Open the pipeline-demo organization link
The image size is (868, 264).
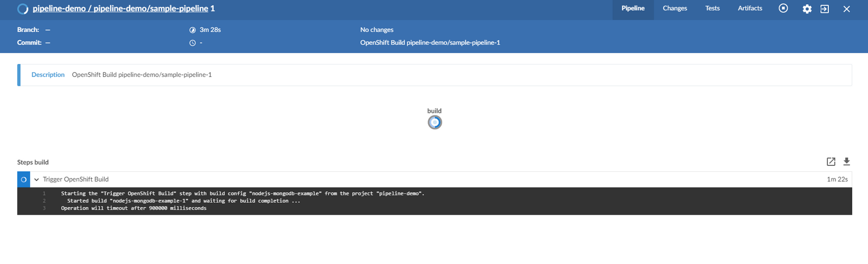pos(59,9)
